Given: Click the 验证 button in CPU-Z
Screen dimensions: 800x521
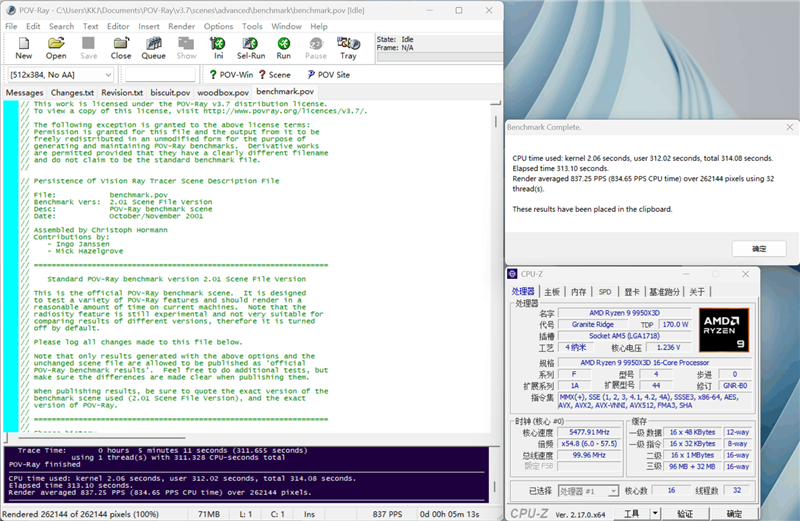Looking at the screenshot, I should [x=682, y=512].
